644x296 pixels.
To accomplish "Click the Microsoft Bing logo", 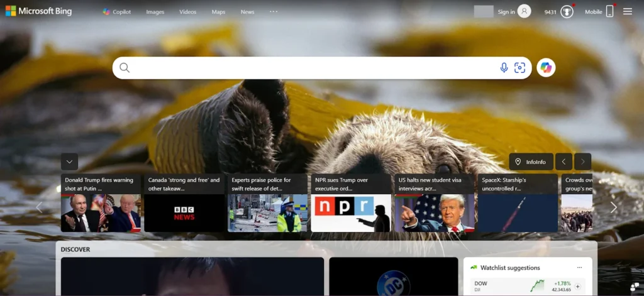I will click(38, 11).
